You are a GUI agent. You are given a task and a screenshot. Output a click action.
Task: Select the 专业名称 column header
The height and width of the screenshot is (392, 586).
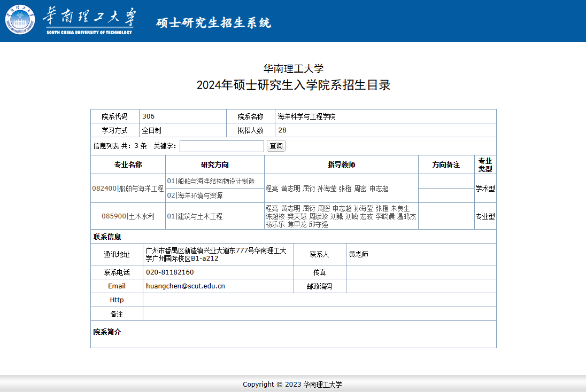click(128, 164)
